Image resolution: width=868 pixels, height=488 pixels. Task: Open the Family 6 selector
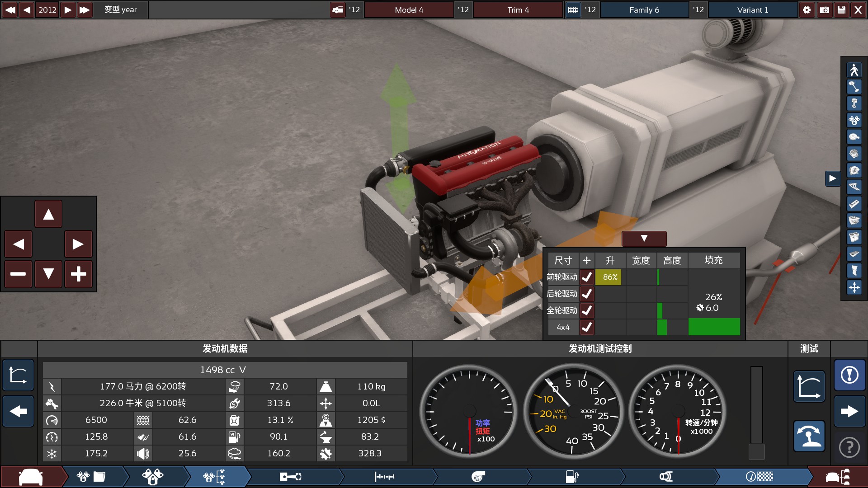(x=644, y=9)
